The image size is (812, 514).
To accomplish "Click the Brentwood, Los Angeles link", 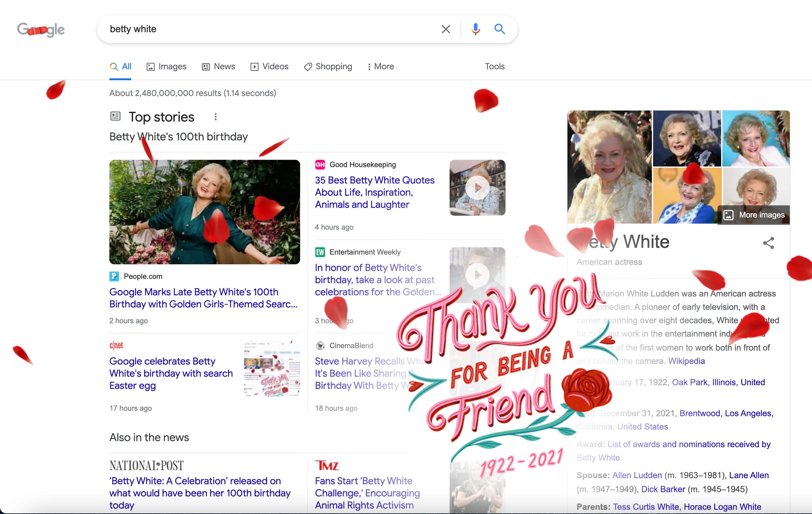I will [726, 413].
